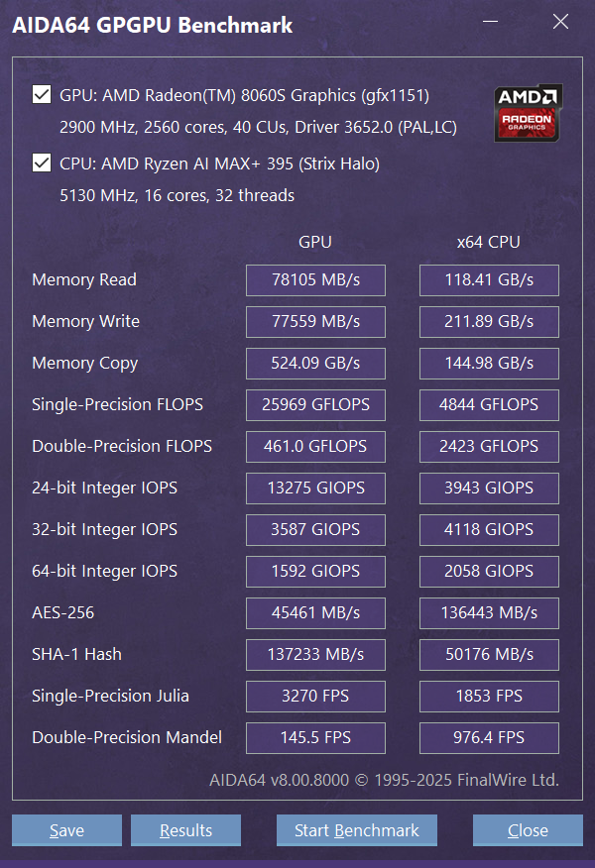The image size is (595, 868).
Task: Click the CPU 32-bit Integer IOPS value
Action: point(489,530)
